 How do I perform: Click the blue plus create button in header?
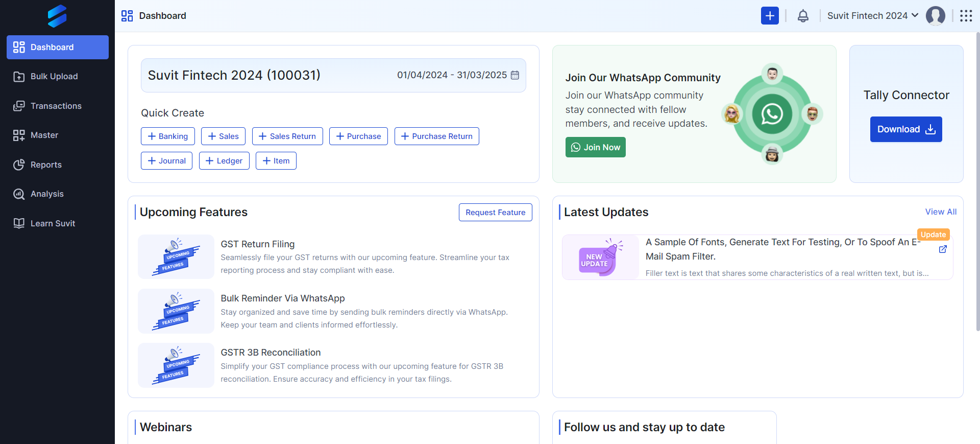(770, 16)
